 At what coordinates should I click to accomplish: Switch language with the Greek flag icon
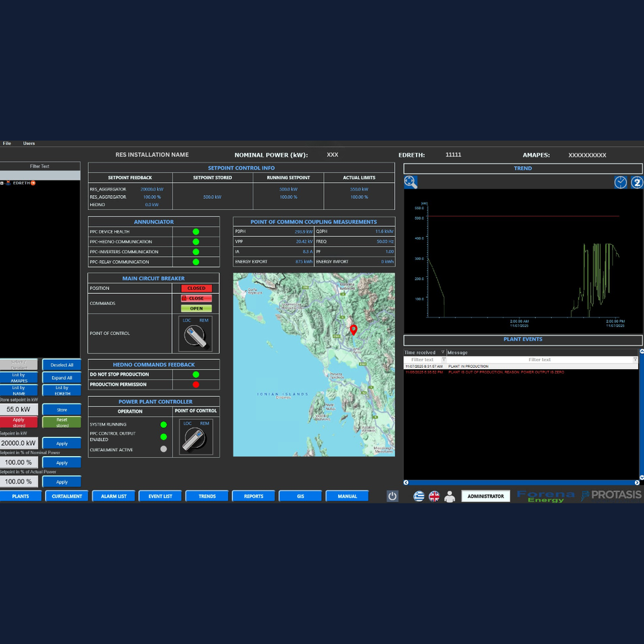pos(419,496)
